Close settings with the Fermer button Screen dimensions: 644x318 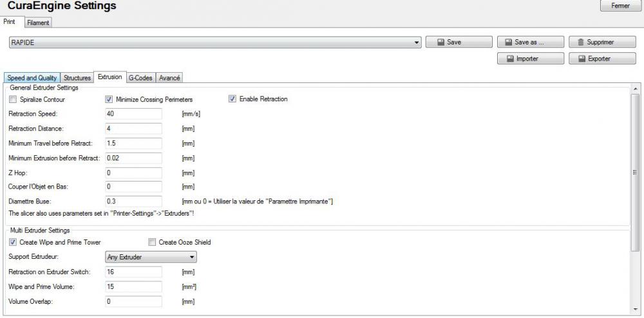pyautogui.click(x=621, y=6)
